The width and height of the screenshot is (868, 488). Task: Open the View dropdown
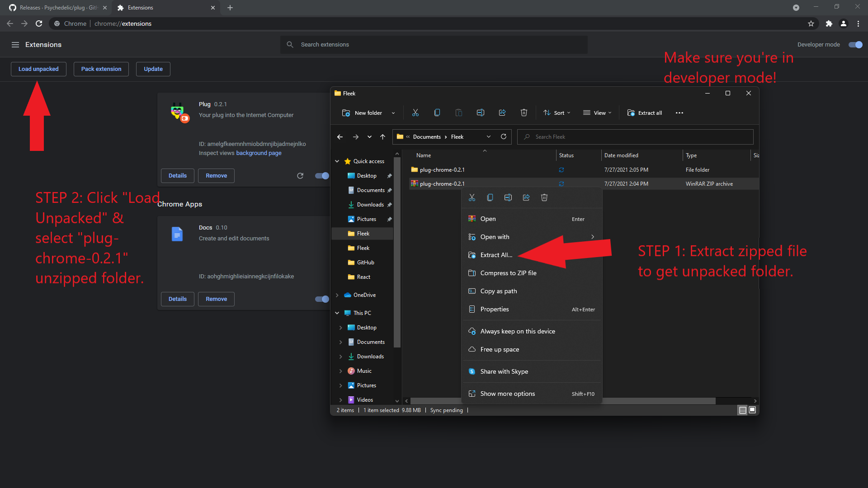click(x=597, y=113)
